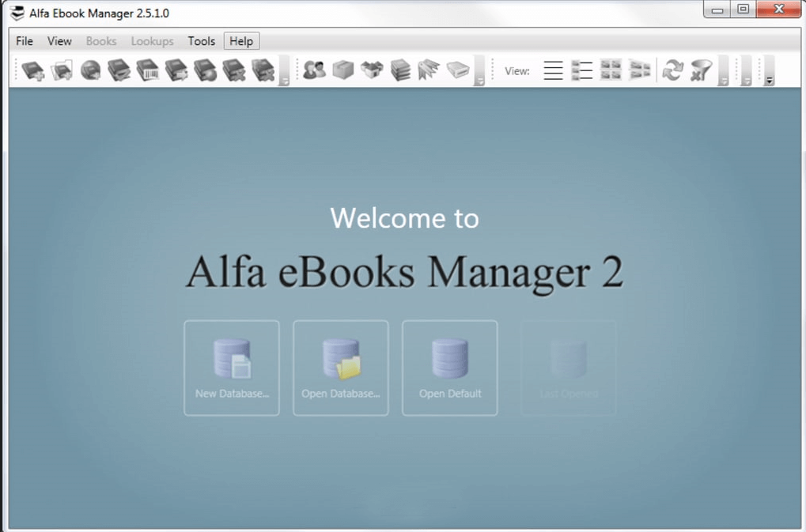
Task: Open the File menu
Action: pos(25,41)
